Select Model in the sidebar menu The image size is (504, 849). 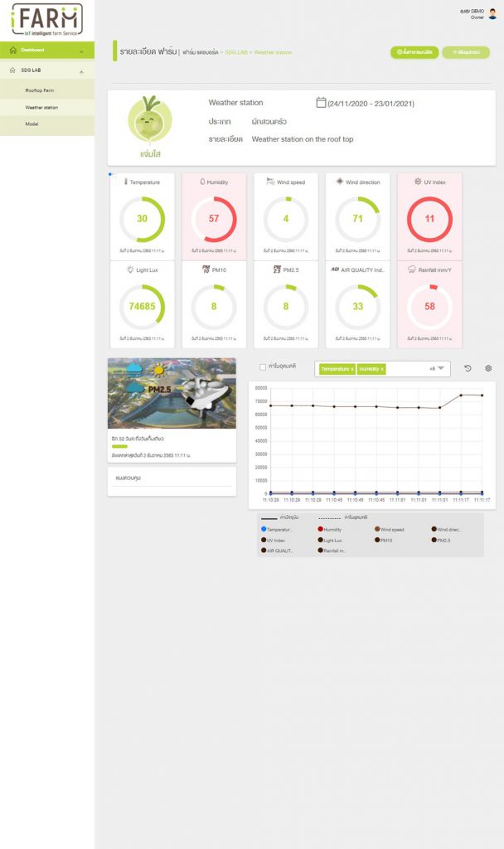click(x=31, y=124)
